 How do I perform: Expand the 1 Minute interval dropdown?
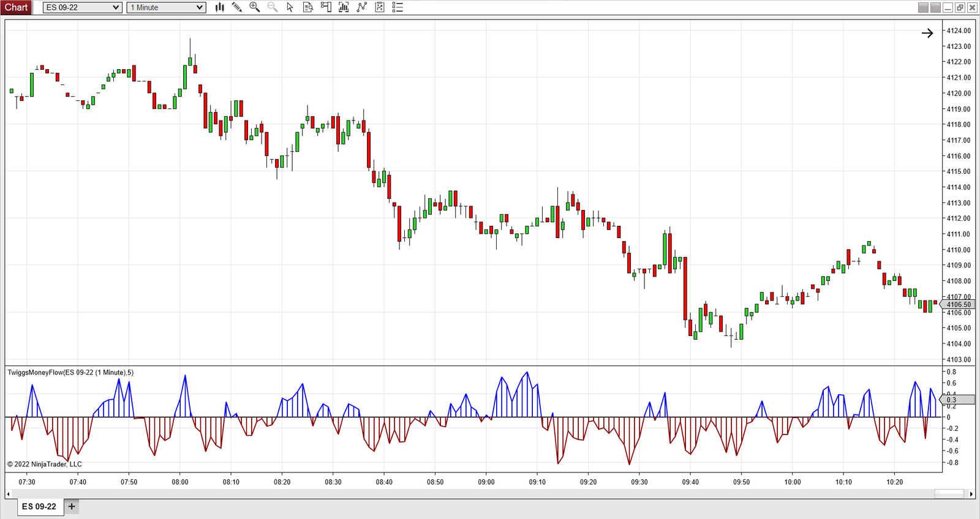(x=166, y=7)
